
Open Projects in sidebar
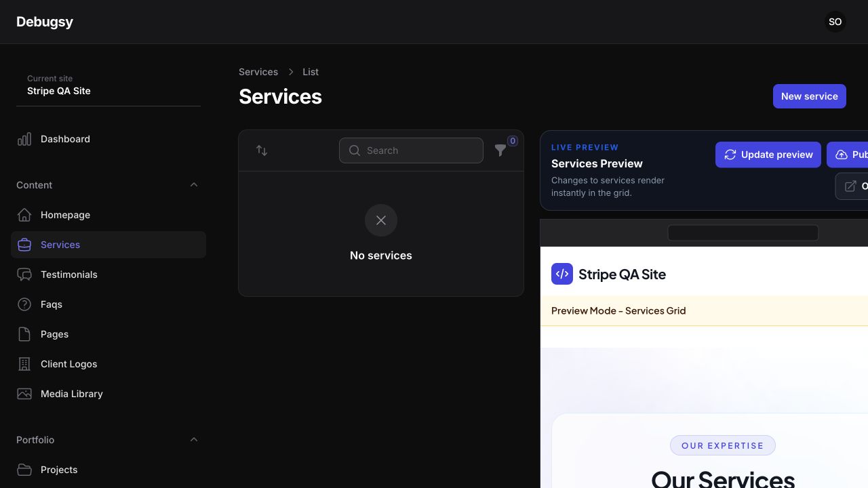click(x=108, y=470)
